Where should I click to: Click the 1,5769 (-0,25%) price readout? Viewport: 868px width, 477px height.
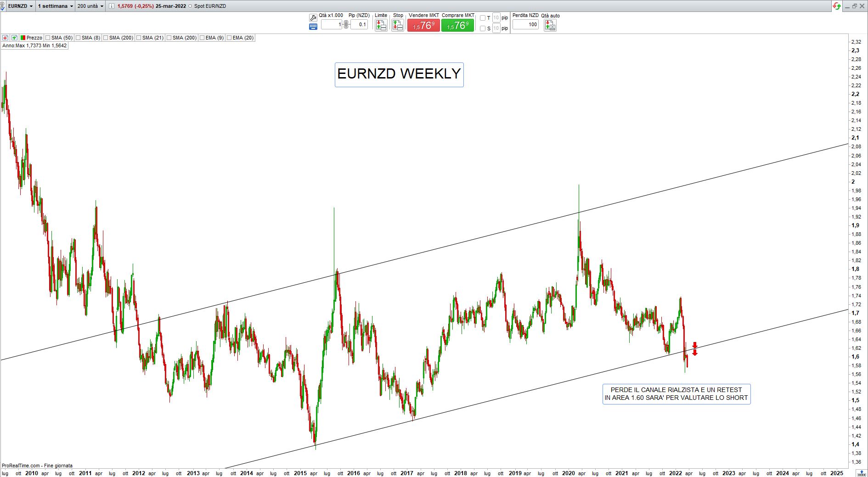click(135, 6)
